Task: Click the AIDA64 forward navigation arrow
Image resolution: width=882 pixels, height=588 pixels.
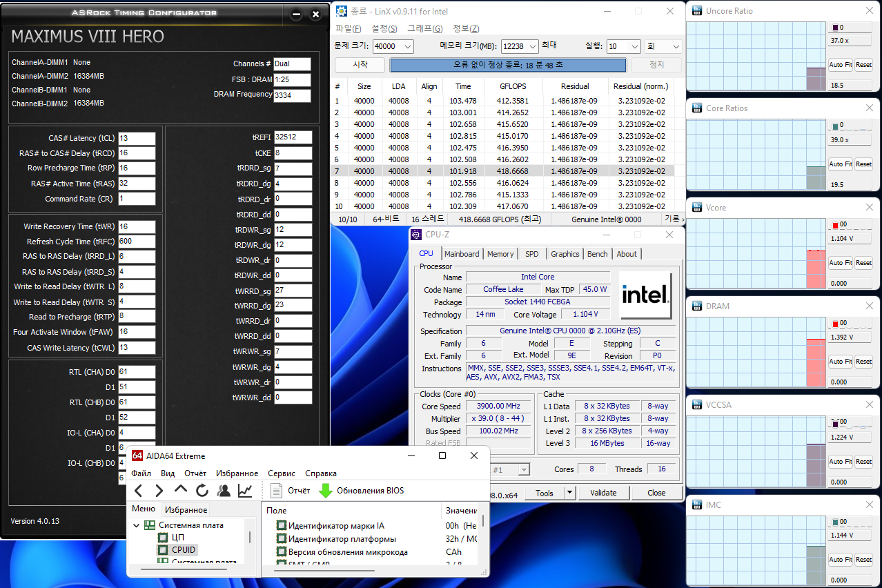Action: (159, 491)
